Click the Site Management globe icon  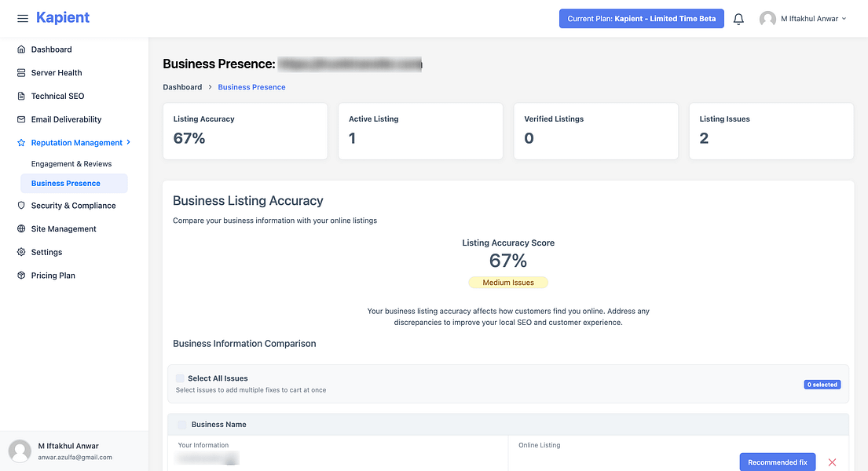[21, 228]
